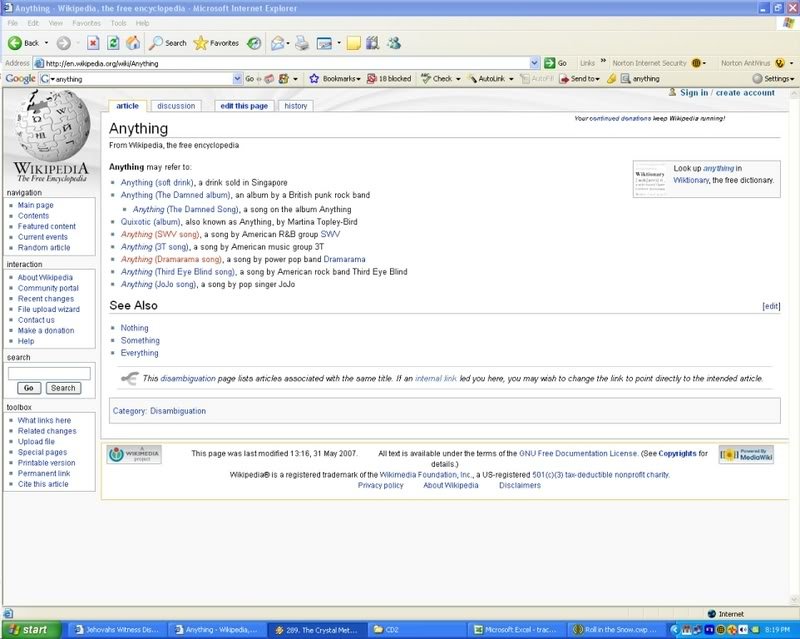Click the Norton AntiVirus icon
800x639 pixels.
pos(780,63)
